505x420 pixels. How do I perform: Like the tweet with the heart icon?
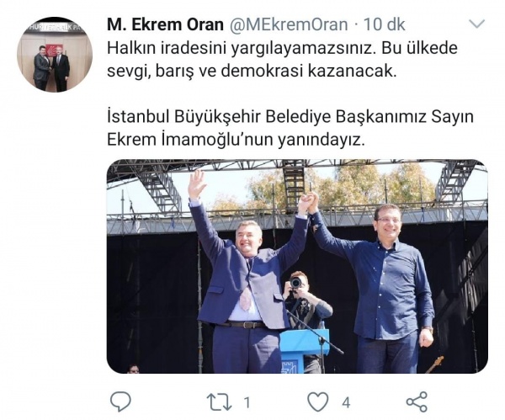[318, 402]
